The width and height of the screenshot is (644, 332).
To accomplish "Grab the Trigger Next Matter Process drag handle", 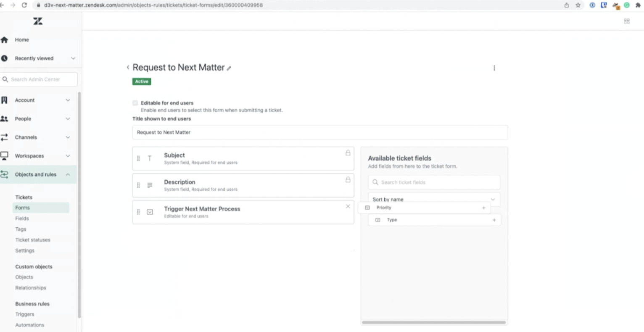I will pyautogui.click(x=138, y=212).
